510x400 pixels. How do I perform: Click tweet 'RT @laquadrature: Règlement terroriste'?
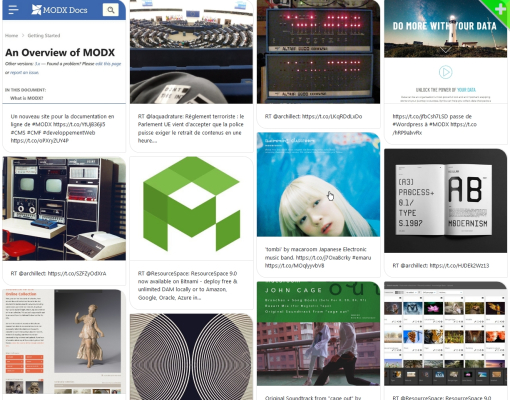tap(191, 128)
